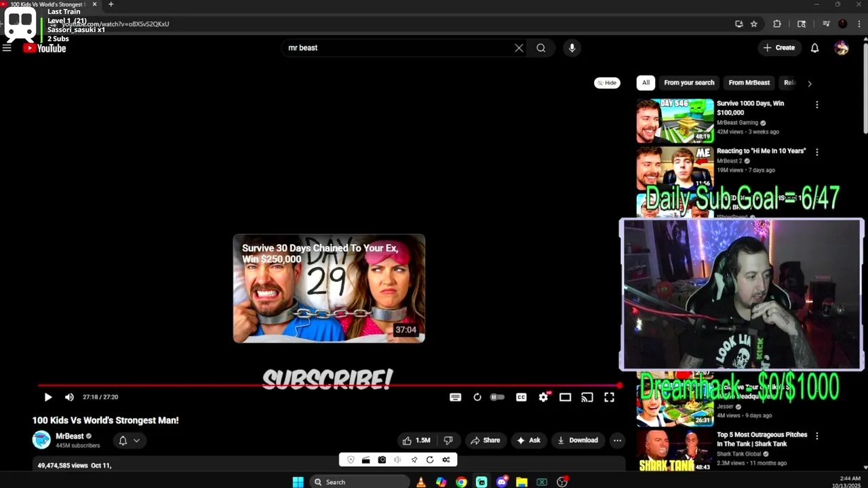
Task: Clear the 'mr beast' search text
Action: click(519, 47)
